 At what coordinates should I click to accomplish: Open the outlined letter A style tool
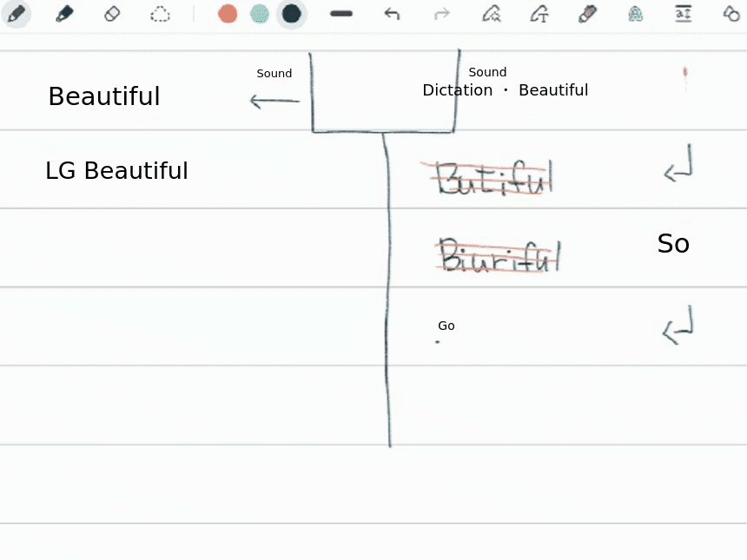click(636, 14)
